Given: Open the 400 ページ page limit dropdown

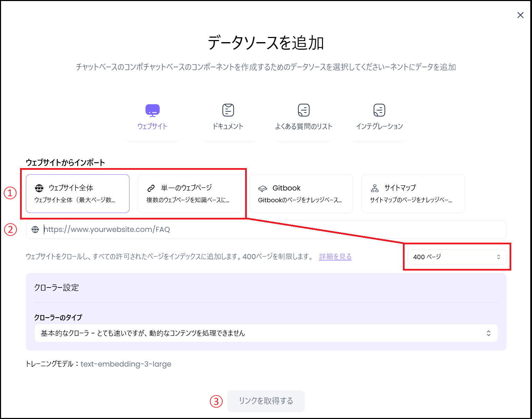Looking at the screenshot, I should coord(456,257).
